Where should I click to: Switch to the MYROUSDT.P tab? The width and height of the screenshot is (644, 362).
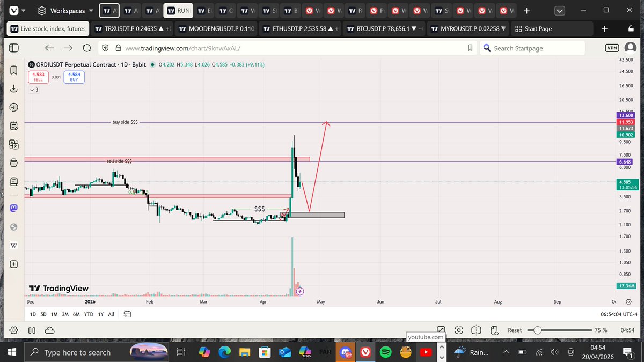[x=469, y=29]
